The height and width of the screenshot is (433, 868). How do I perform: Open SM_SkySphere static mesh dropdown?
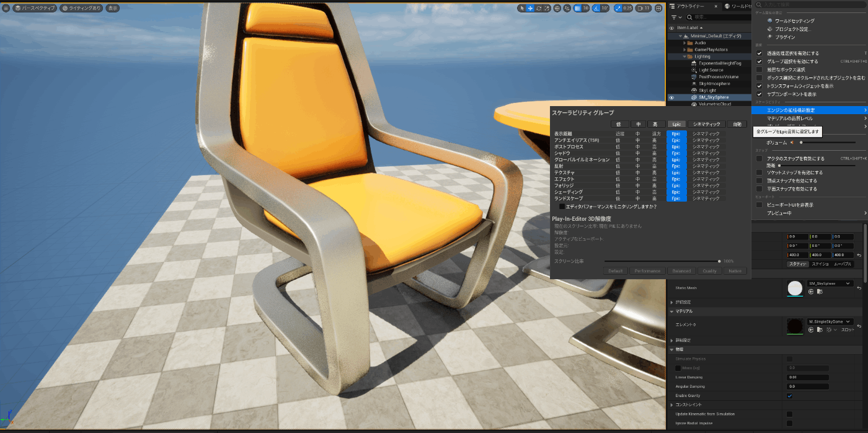pyautogui.click(x=831, y=283)
